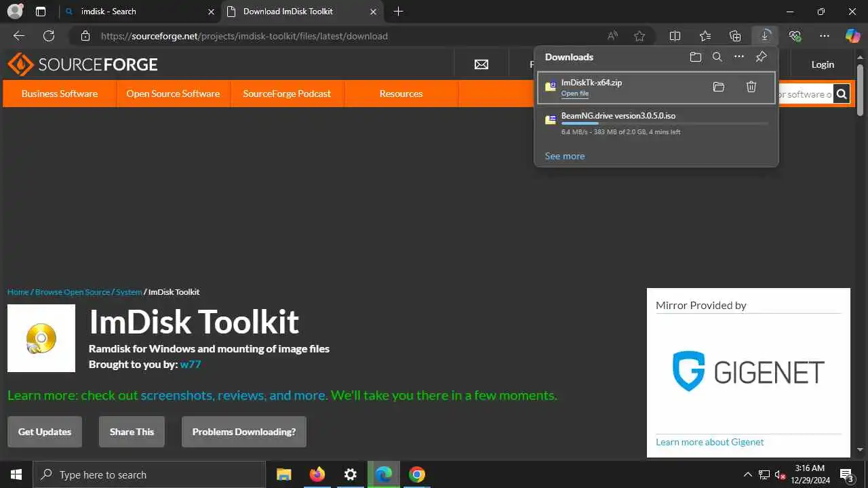Image resolution: width=868 pixels, height=488 pixels.
Task: Click the Problems Downloading? button
Action: pyautogui.click(x=244, y=432)
